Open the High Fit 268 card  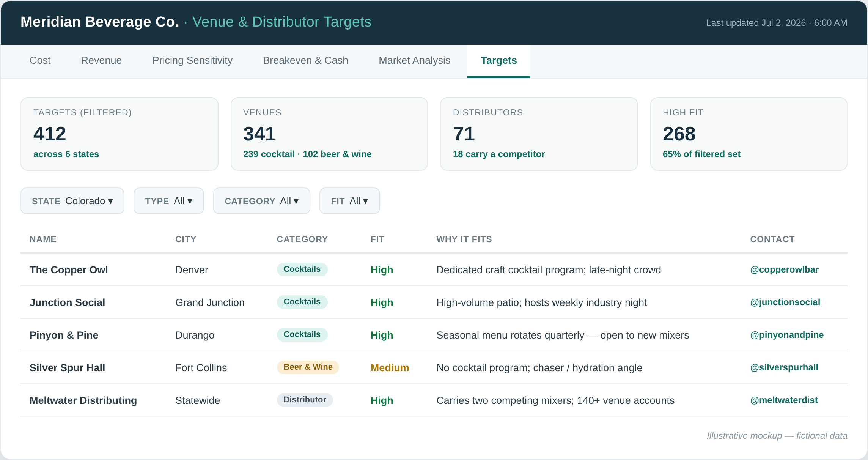pyautogui.click(x=749, y=134)
